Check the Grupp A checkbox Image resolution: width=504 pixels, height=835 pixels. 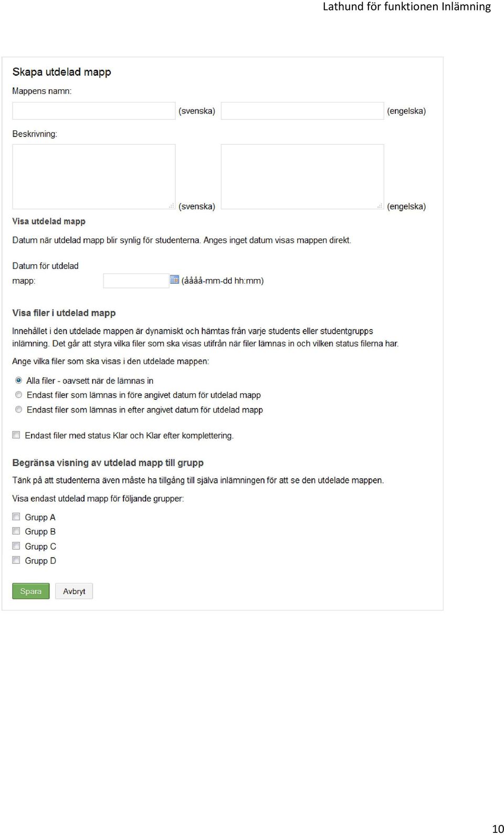tap(16, 517)
